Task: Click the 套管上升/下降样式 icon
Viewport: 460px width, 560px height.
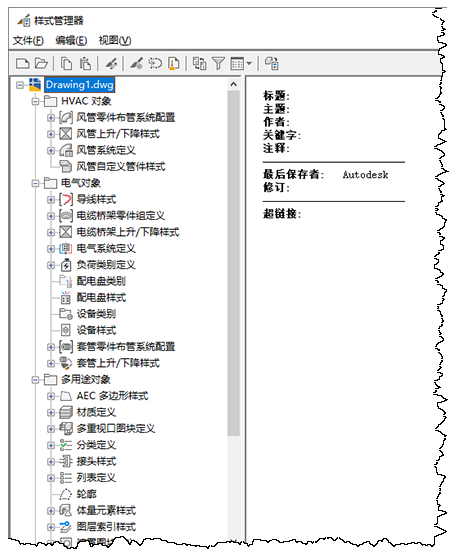Action: (x=66, y=363)
